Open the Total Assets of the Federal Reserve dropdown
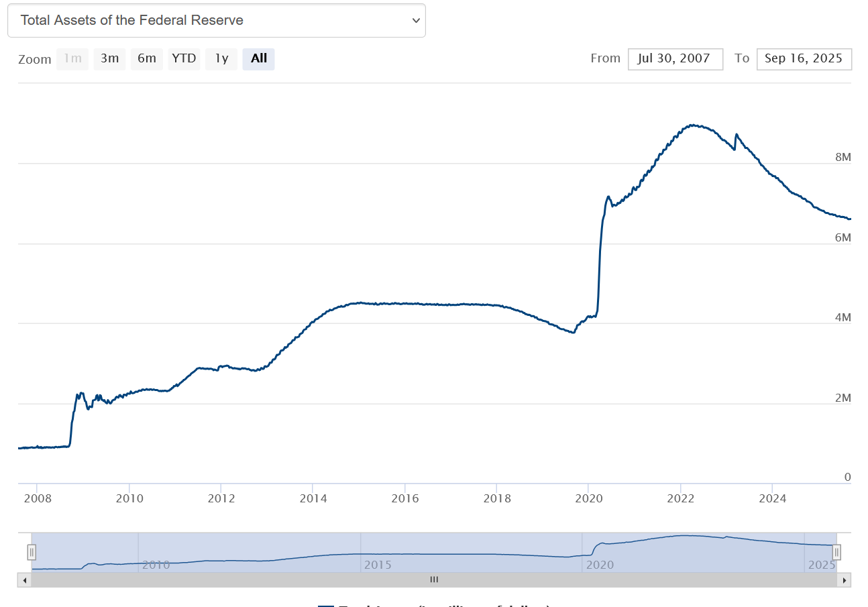The height and width of the screenshot is (607, 868). (x=216, y=20)
